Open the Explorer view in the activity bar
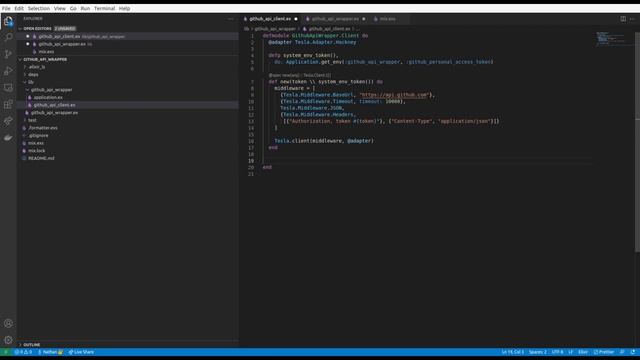Image resolution: width=640 pixels, height=360 pixels. (8, 21)
